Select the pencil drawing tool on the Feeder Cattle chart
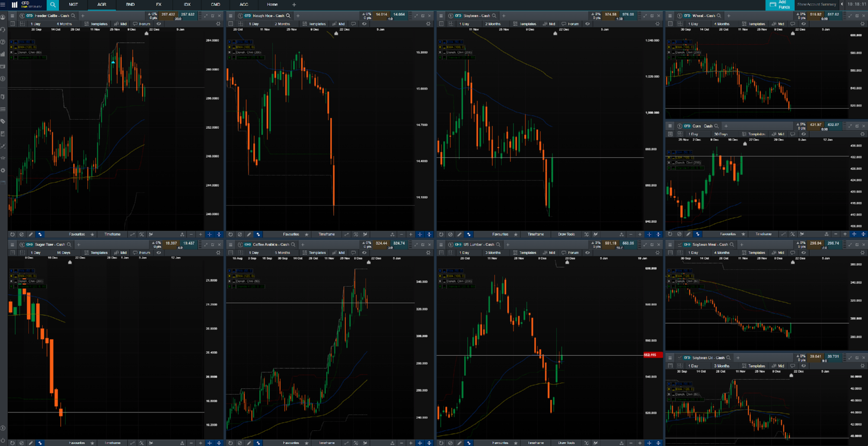Image resolution: width=868 pixels, height=446 pixels. (x=31, y=234)
